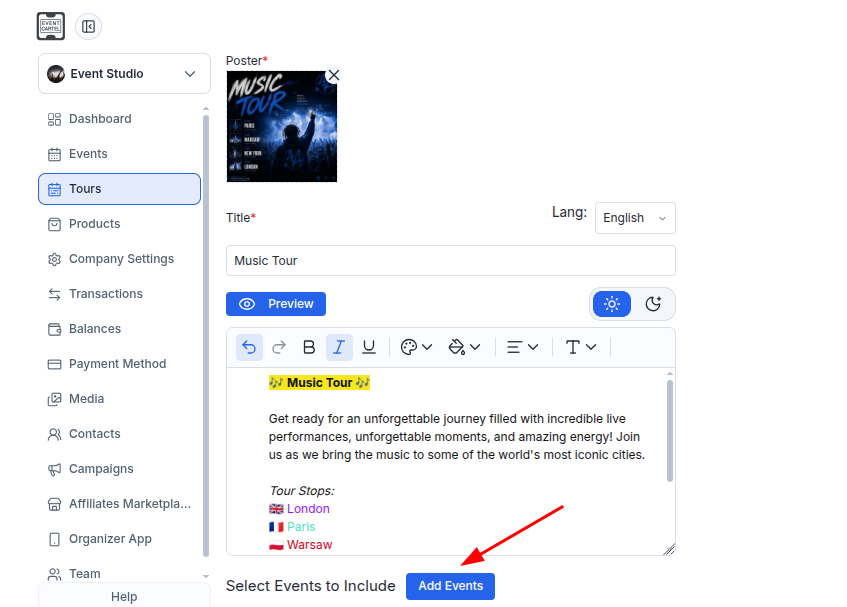Toggle underline formatting

(x=369, y=347)
